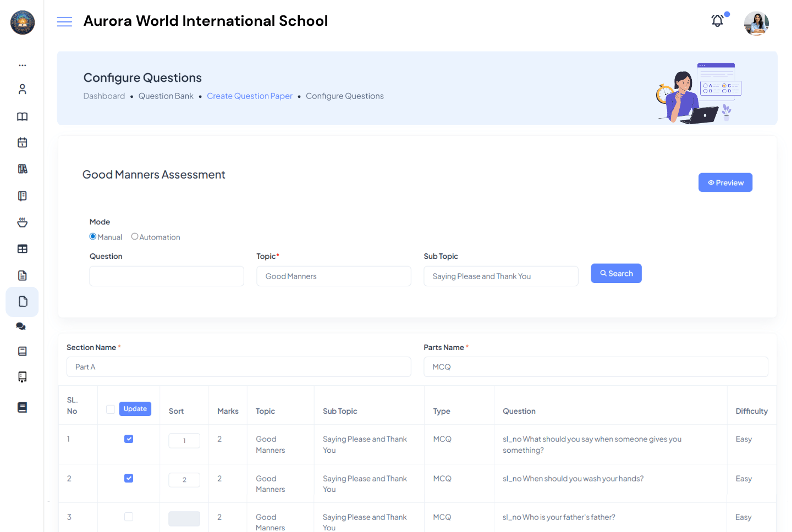Image resolution: width=792 pixels, height=532 pixels.
Task: Open the food bowl sidebar icon
Action: [x=22, y=222]
